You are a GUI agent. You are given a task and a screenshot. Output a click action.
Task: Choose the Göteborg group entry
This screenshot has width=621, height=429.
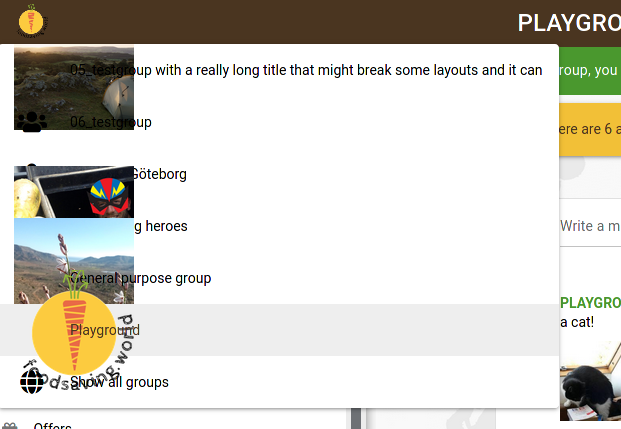(279, 174)
